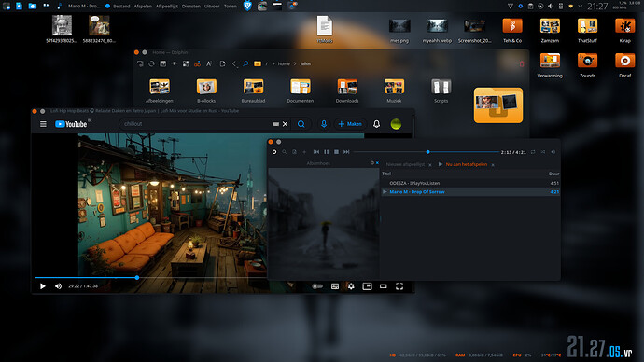Toggle autoplay switch in YouTube player
Screen dimensions: 644x362
[x=317, y=286]
